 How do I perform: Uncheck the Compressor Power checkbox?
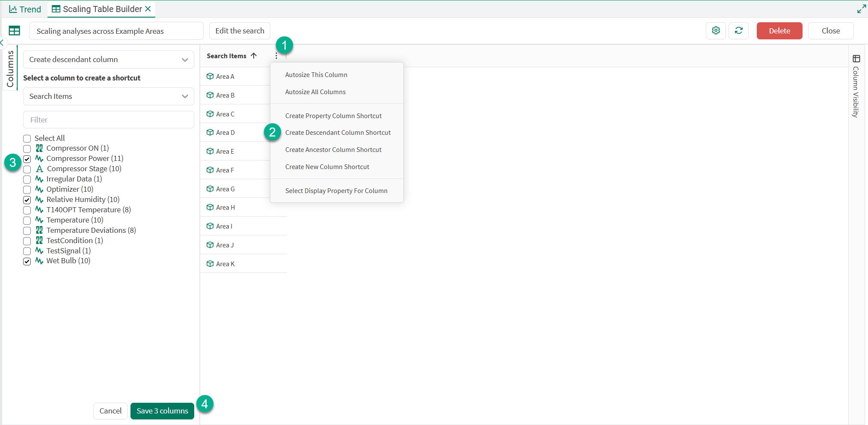[x=27, y=159]
